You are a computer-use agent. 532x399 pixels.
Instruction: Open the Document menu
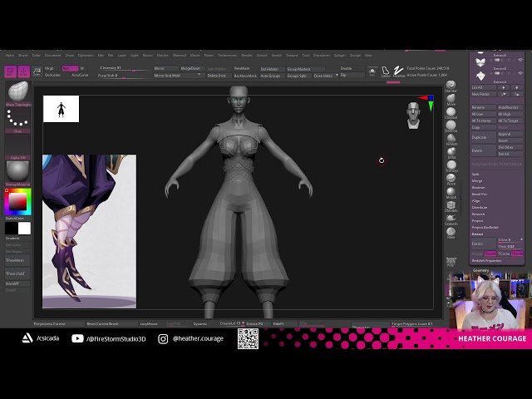click(x=52, y=55)
